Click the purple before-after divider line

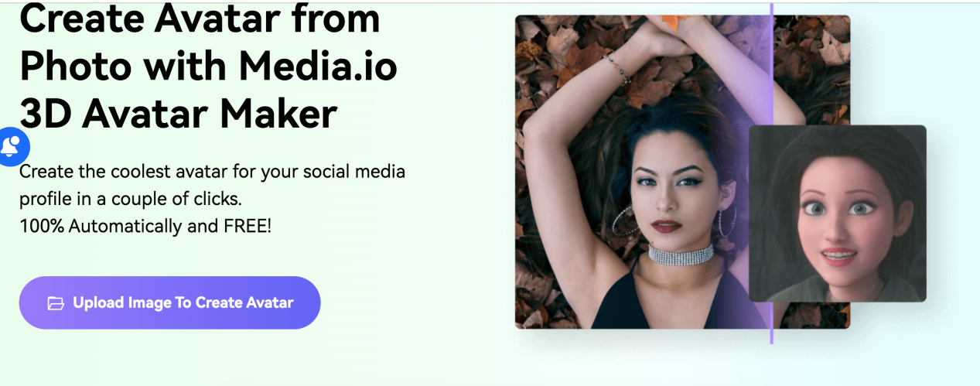pos(771,173)
